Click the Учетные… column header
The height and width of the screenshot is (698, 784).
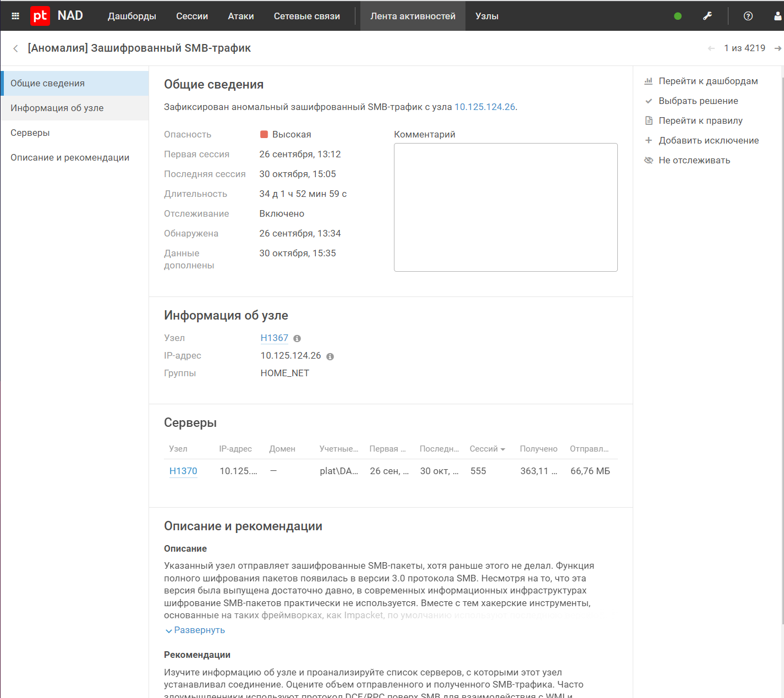point(339,449)
